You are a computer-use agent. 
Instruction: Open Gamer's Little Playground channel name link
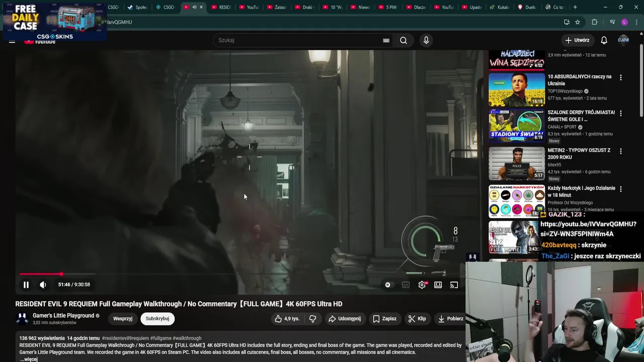[63, 316]
